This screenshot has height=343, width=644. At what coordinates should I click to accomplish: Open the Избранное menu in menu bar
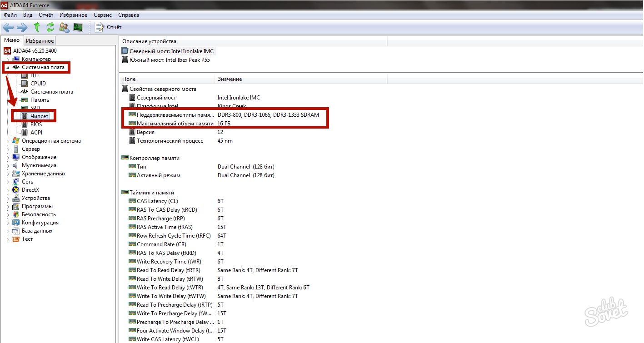73,15
